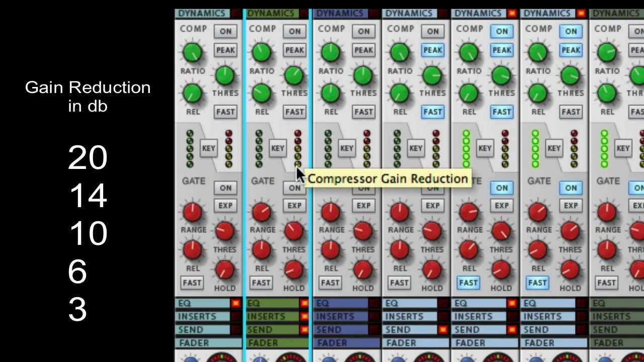Image resolution: width=644 pixels, height=362 pixels.
Task: Click compressor REL knob in first channel
Action: click(192, 93)
